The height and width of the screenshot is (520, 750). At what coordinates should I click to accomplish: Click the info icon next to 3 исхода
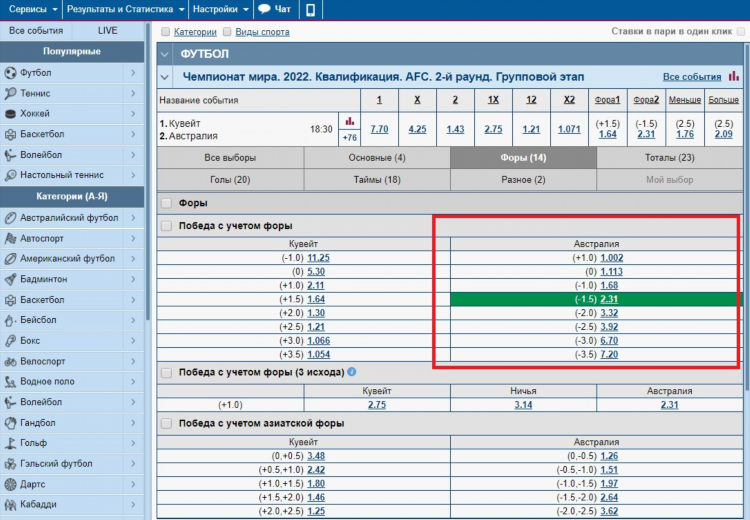(x=352, y=372)
